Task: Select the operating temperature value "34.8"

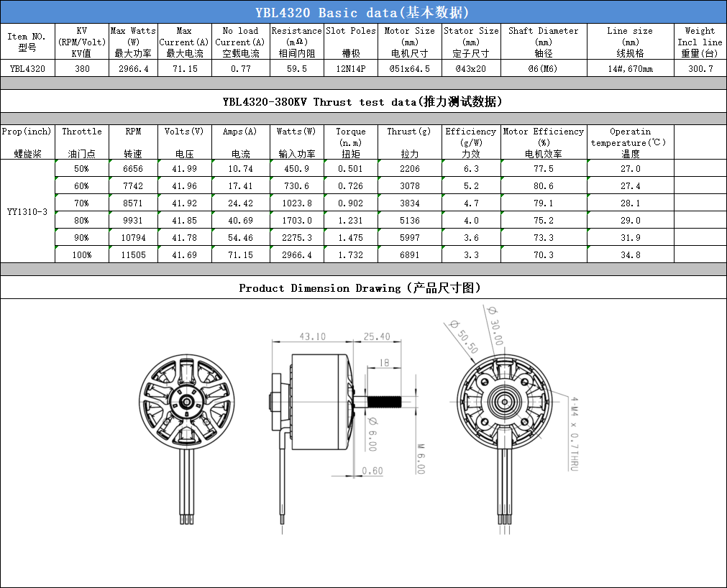Action: tap(630, 255)
